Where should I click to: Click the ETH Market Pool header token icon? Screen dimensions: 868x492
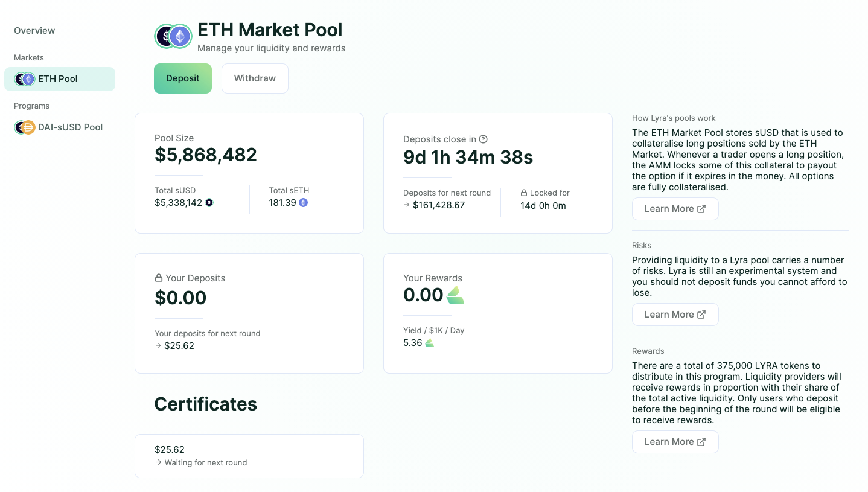point(173,37)
